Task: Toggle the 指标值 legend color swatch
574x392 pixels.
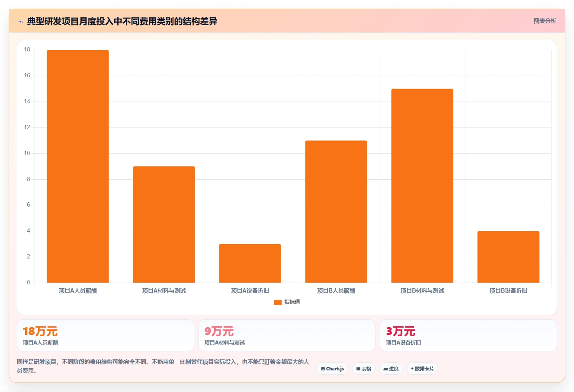Action: click(x=278, y=303)
